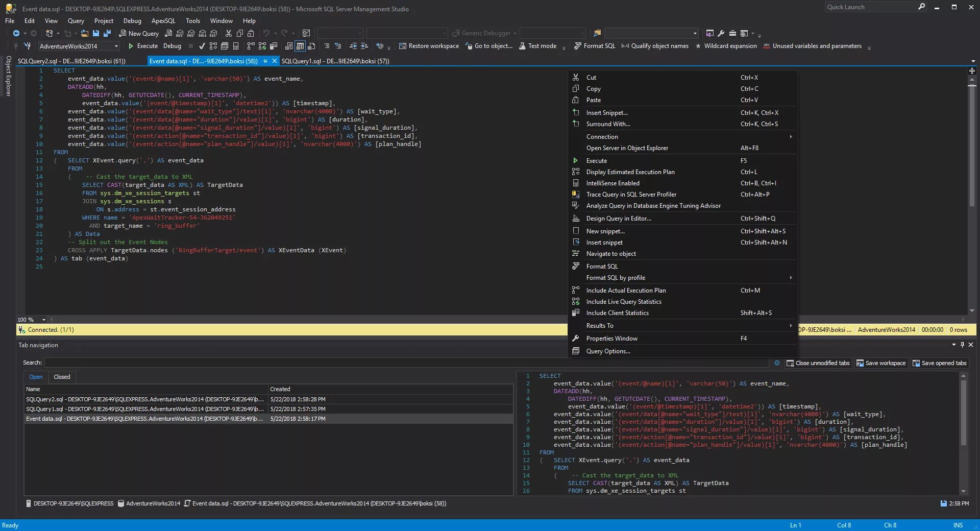Select the Closed tab in Tab navigation
Viewport: 980px width, 531px height.
(62, 377)
